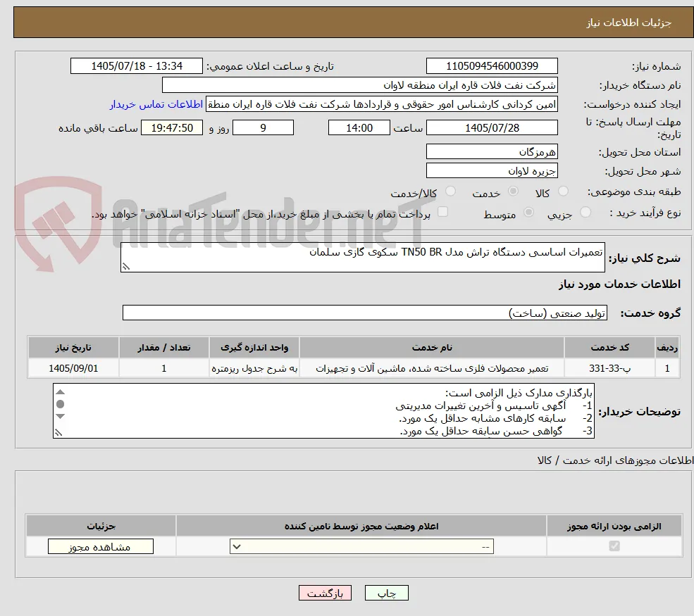Click resize grip of the general description textarea
Image resolution: width=694 pixels, height=616 pixels.
(x=126, y=266)
